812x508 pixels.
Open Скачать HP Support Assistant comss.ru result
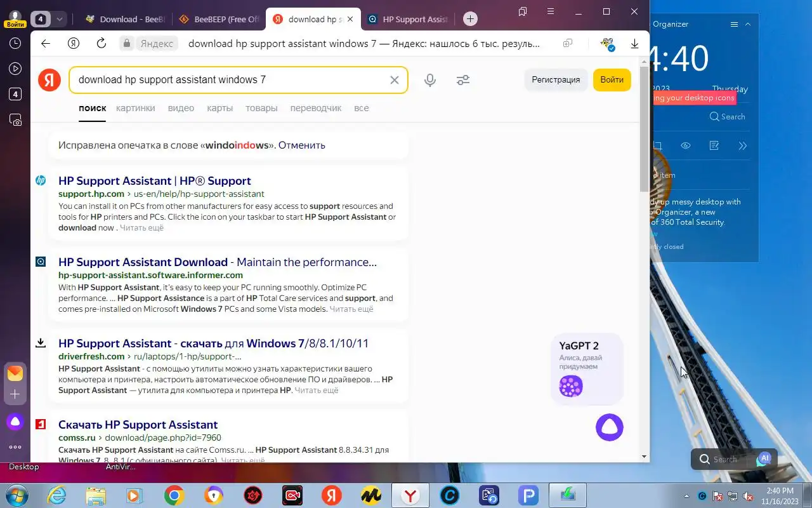click(138, 425)
